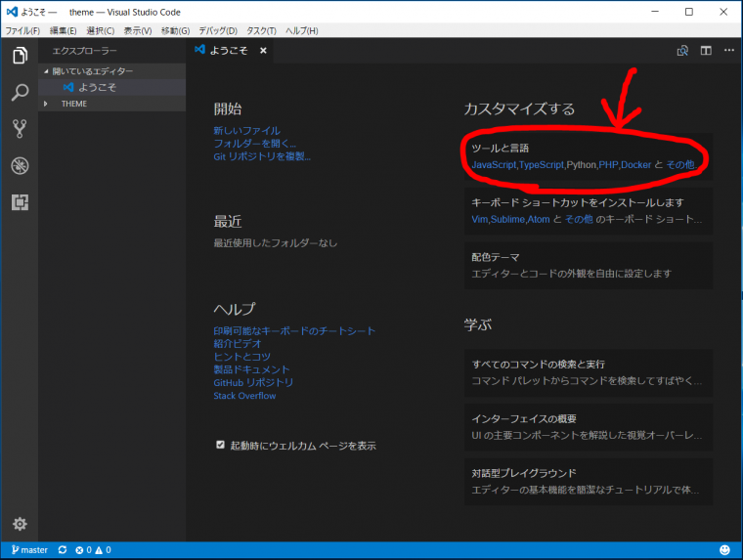Click the ツールと言語 card heading

click(500, 149)
